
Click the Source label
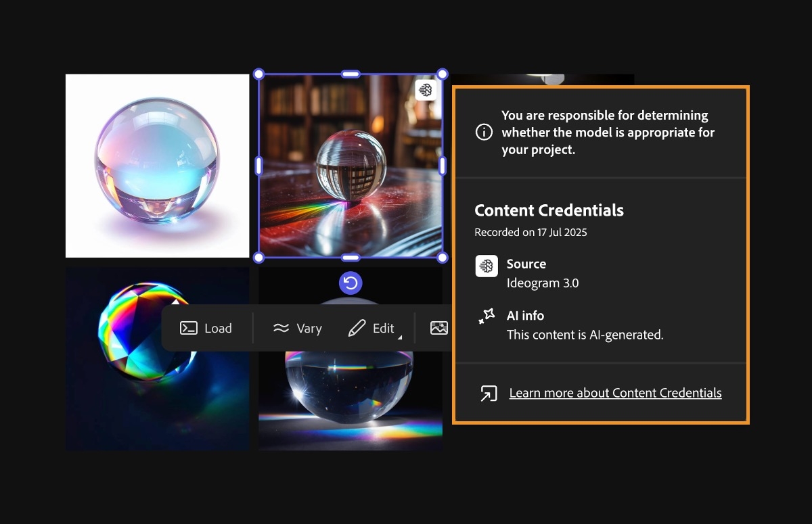tap(526, 264)
